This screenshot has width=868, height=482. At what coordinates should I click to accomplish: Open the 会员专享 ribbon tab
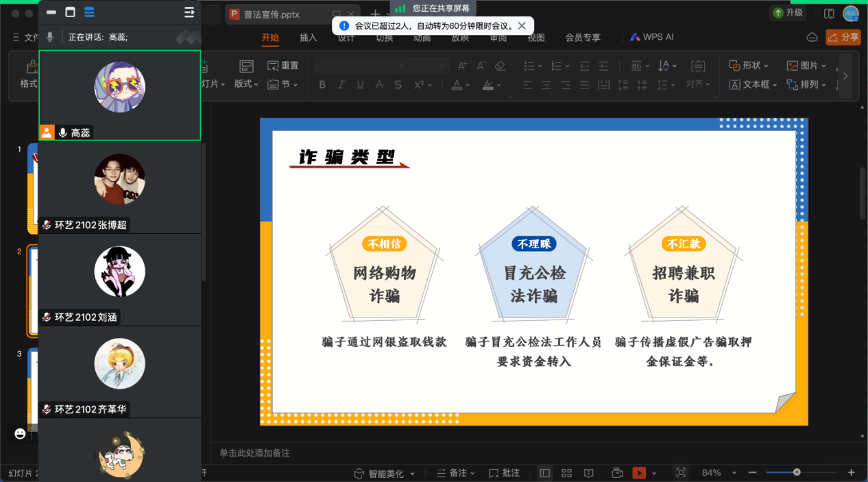tap(582, 38)
